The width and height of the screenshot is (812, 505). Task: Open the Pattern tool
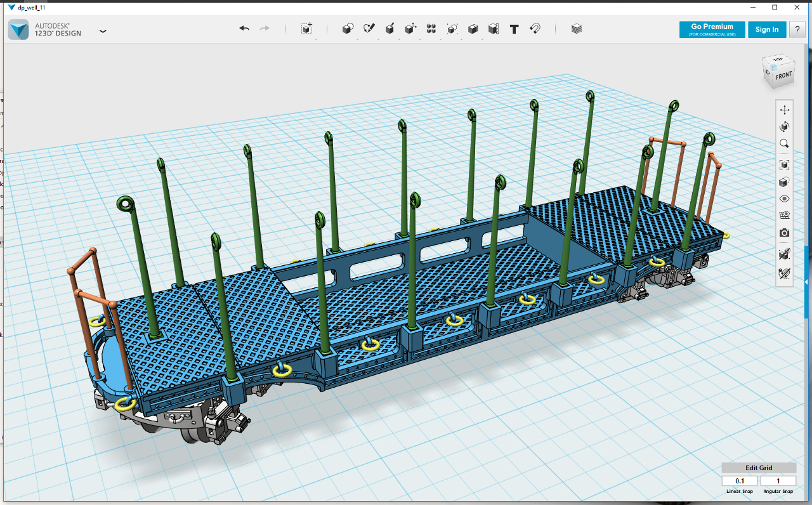431,29
